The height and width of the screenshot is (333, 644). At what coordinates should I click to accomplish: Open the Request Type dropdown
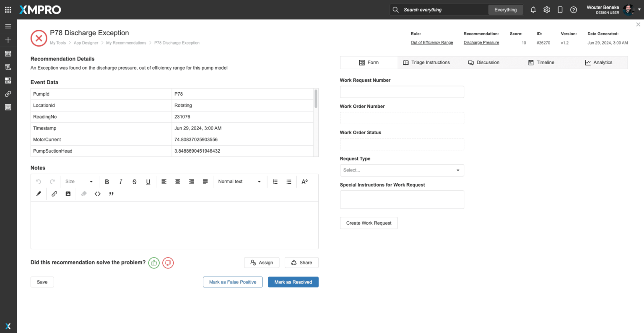click(x=402, y=170)
